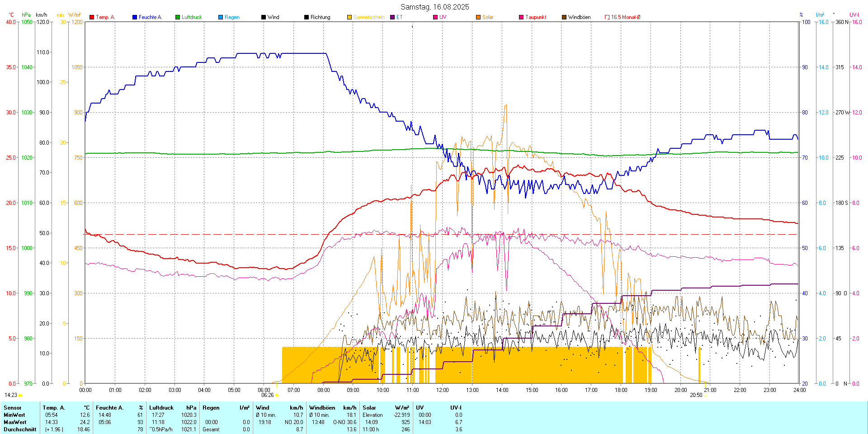Image resolution: width=868 pixels, height=434 pixels.
Task: Toggle the black Richtung legend box
Action: tap(307, 17)
